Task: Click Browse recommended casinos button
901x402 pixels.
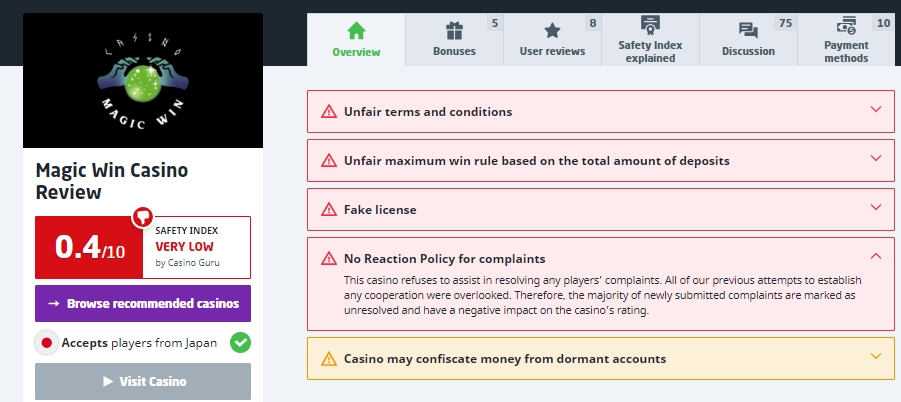Action: (x=143, y=303)
